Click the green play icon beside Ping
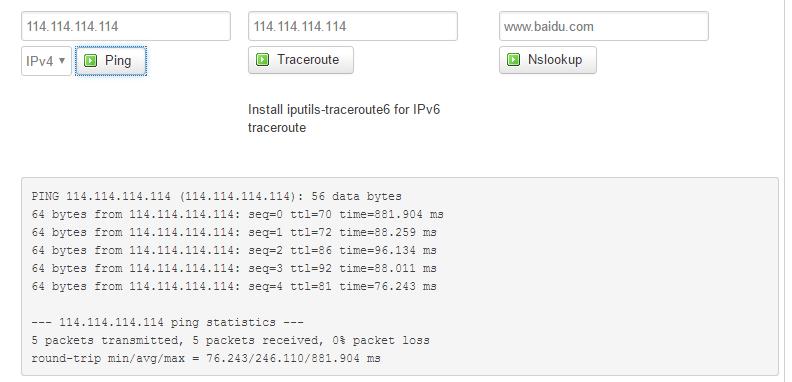Screen dimensions: 792x382 tap(90, 61)
